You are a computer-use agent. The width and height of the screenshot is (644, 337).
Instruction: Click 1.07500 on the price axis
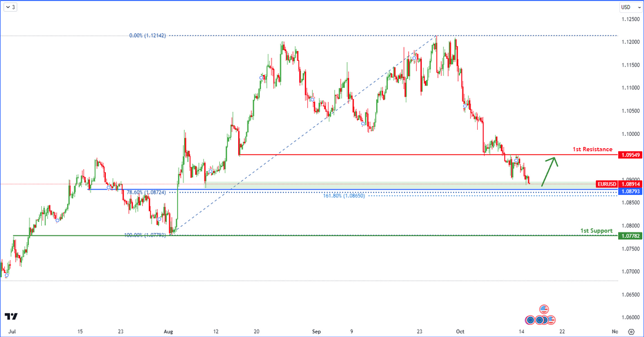pyautogui.click(x=630, y=248)
